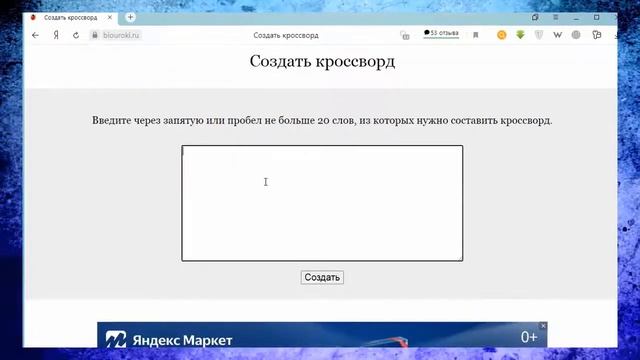The width and height of the screenshot is (640, 360).
Task: Reload the page with the refresh icon
Action: coord(76,36)
